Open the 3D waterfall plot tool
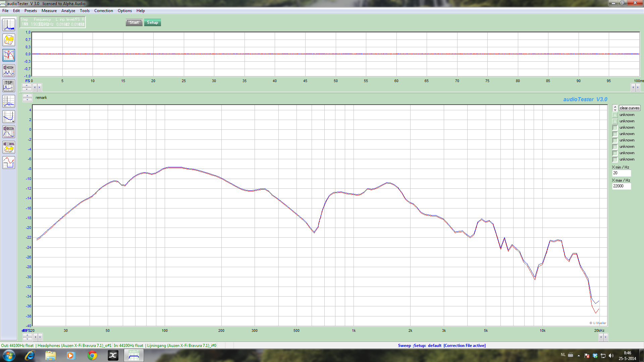Image resolution: width=644 pixels, height=362 pixels. click(9, 40)
